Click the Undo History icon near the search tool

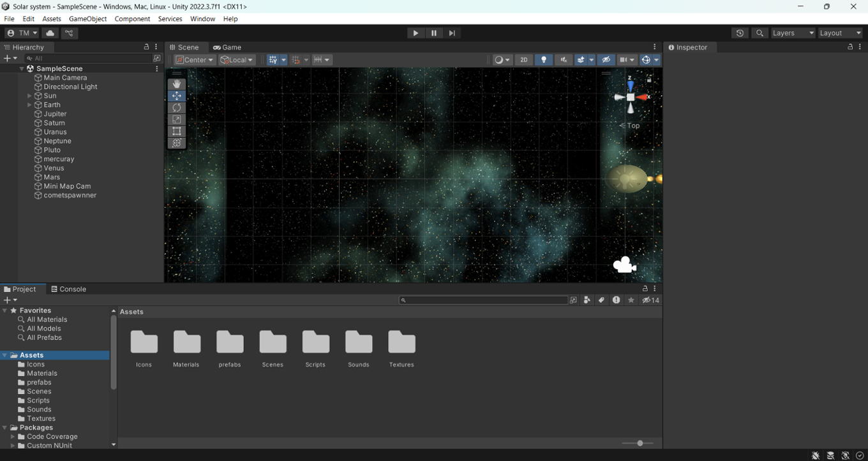(x=740, y=33)
